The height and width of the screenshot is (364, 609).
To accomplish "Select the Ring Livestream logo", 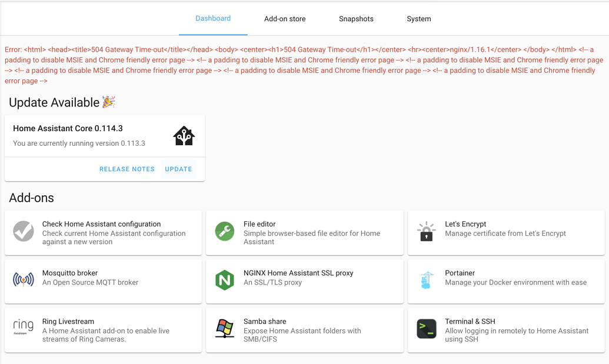I will pos(23,327).
